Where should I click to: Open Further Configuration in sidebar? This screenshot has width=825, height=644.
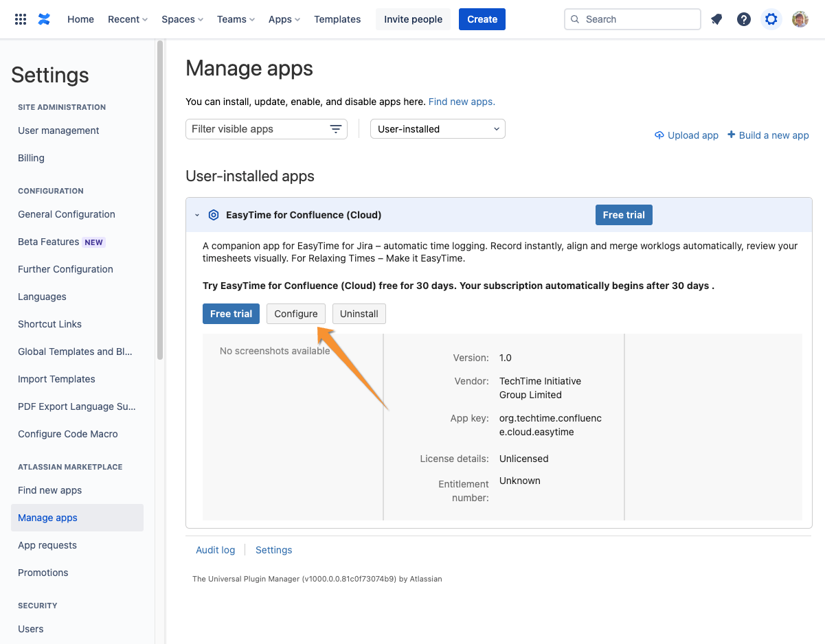point(65,269)
